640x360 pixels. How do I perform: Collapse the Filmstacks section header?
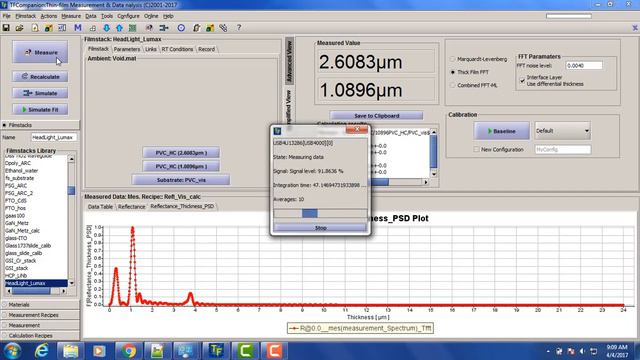click(40, 125)
